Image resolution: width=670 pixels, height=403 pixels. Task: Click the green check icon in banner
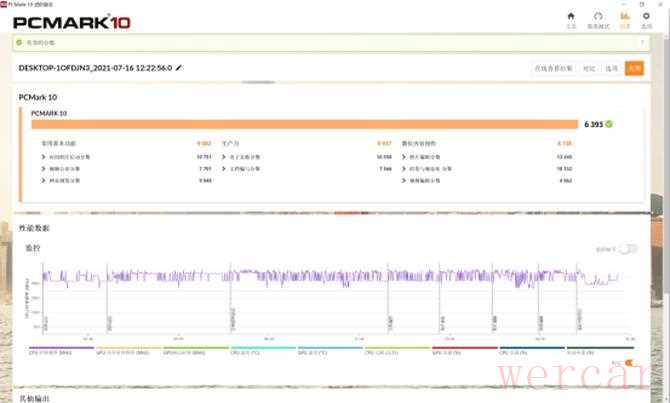click(x=19, y=43)
